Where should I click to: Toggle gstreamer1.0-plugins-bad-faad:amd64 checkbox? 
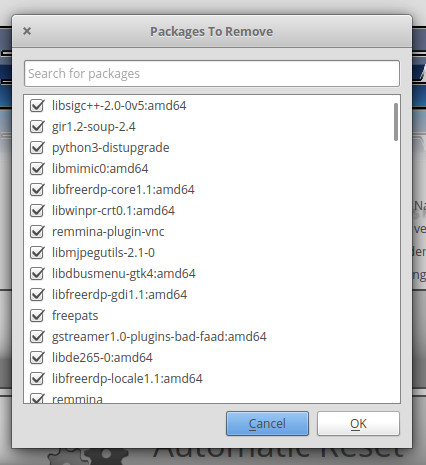[x=37, y=337]
